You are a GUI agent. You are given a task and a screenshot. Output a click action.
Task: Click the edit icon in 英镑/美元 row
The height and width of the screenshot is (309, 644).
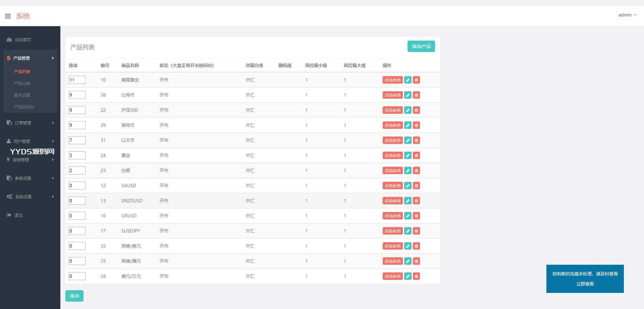click(408, 246)
